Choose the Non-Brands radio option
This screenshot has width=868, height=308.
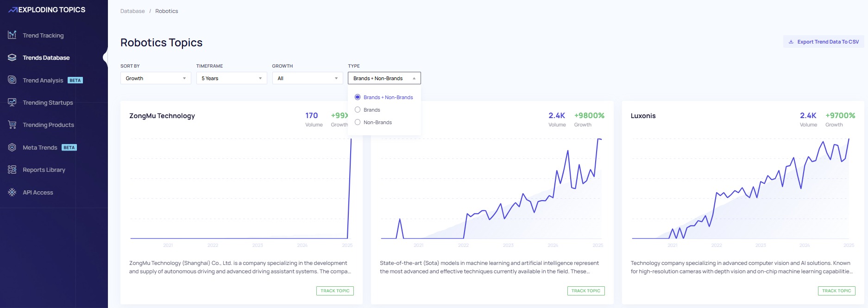pos(358,122)
